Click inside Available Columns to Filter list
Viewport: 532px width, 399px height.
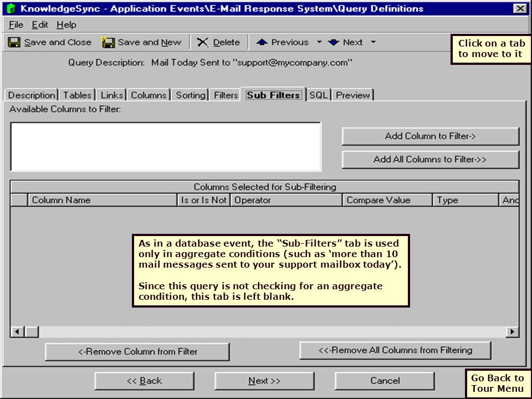click(166, 147)
